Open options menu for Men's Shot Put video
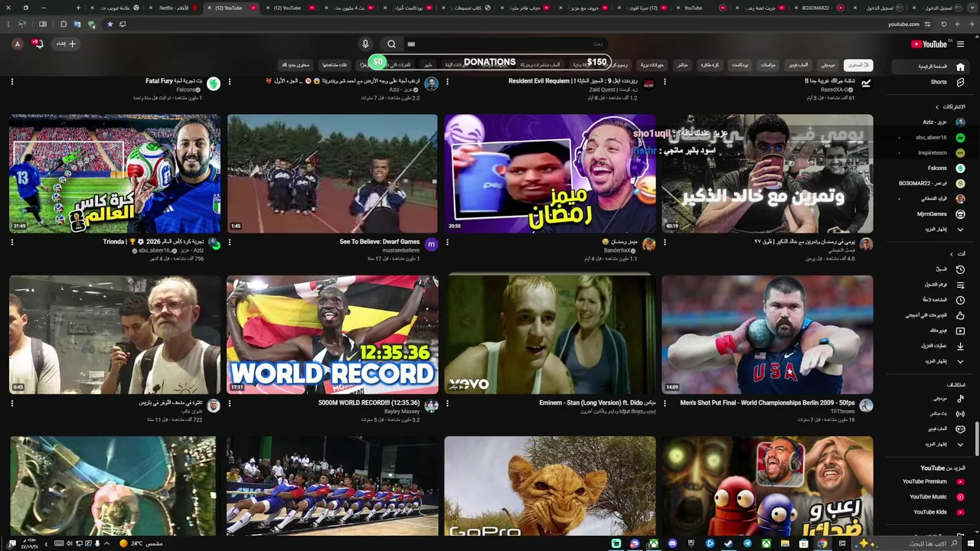This screenshot has height=551, width=980. click(x=665, y=403)
